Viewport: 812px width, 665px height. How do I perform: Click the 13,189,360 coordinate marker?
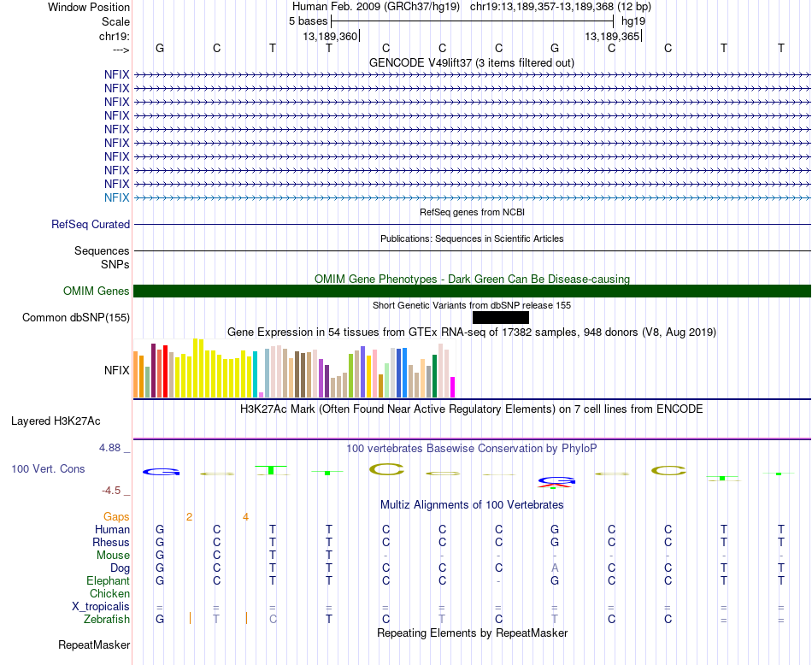(331, 36)
